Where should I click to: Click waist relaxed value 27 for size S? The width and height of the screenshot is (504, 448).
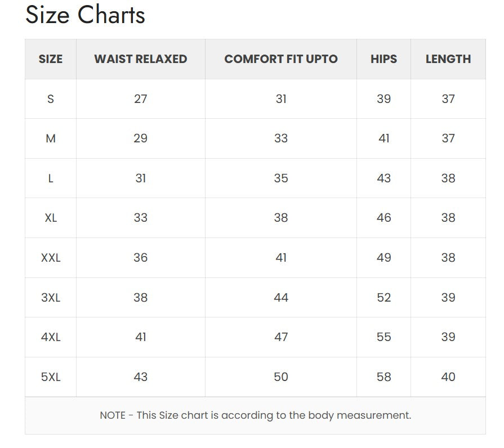click(141, 99)
